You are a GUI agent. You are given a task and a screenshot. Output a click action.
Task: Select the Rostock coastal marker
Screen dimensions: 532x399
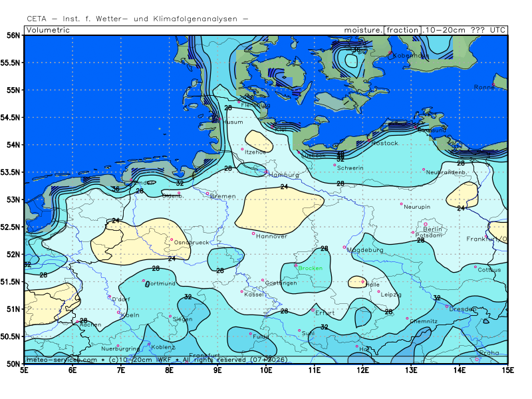point(370,140)
